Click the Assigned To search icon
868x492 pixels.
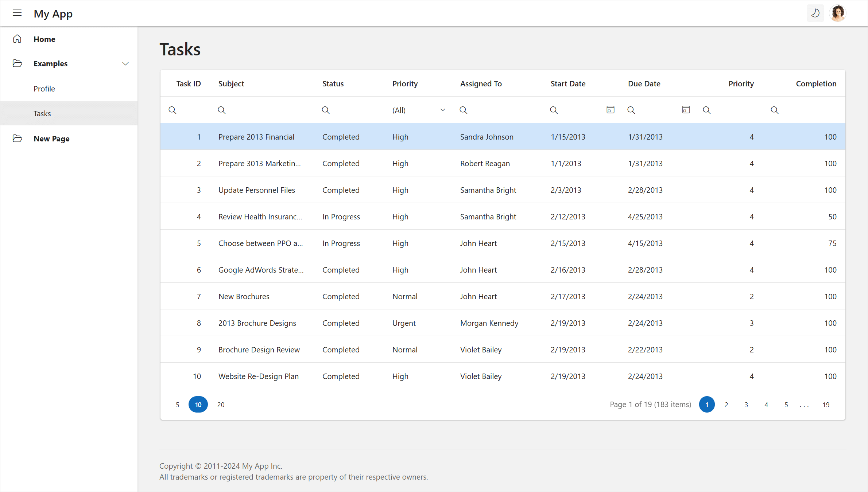pos(464,110)
